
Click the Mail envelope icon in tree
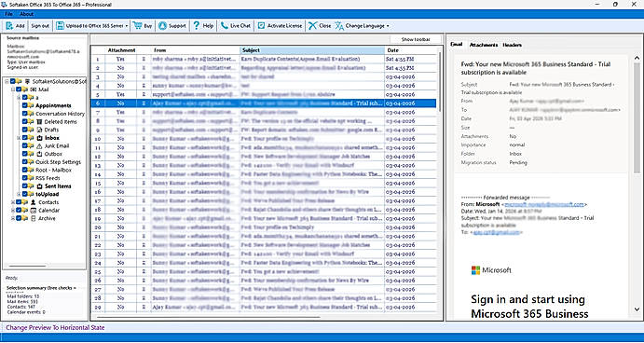[34, 89]
